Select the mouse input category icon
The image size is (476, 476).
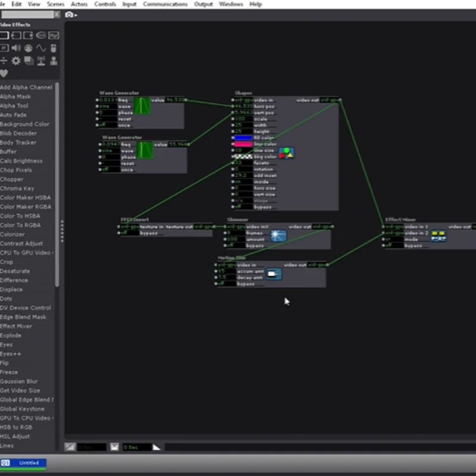pos(54,48)
